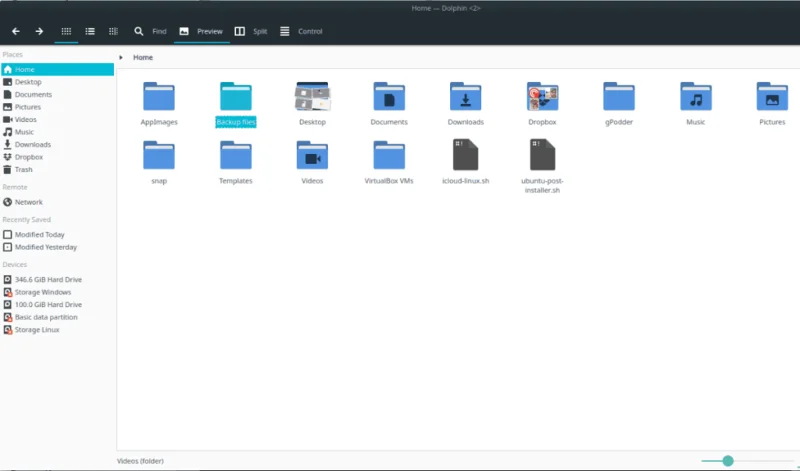Select the Music folder icon in main view
This screenshot has height=471, width=800.
click(695, 96)
